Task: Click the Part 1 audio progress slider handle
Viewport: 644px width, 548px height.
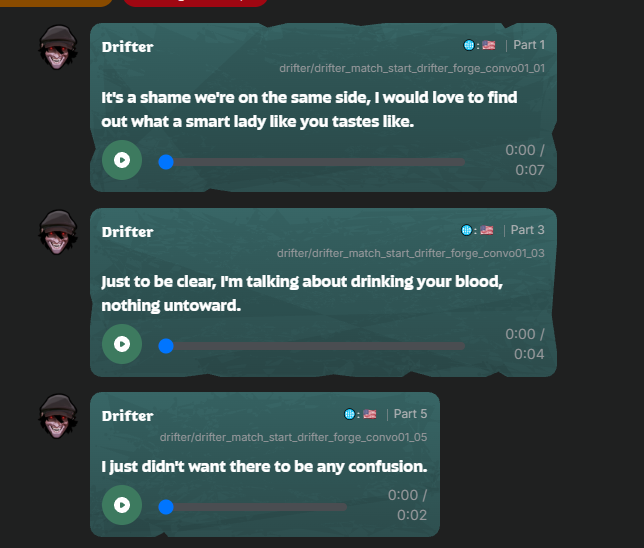Action: click(166, 162)
